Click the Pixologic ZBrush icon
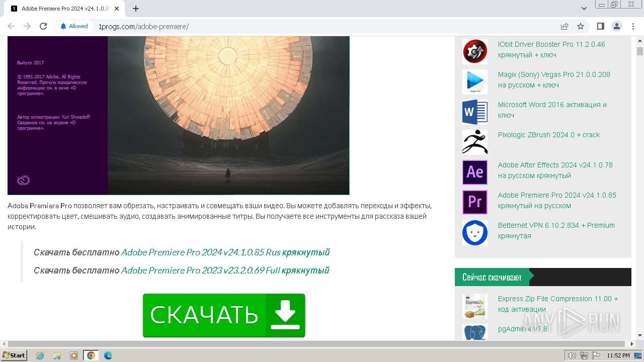Image resolution: width=644 pixels, height=362 pixels. (475, 142)
